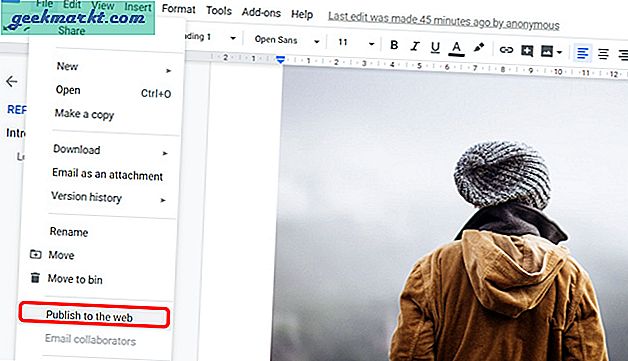Screen dimensions: 628x361
Task: Set center text alignment
Action: point(603,54)
